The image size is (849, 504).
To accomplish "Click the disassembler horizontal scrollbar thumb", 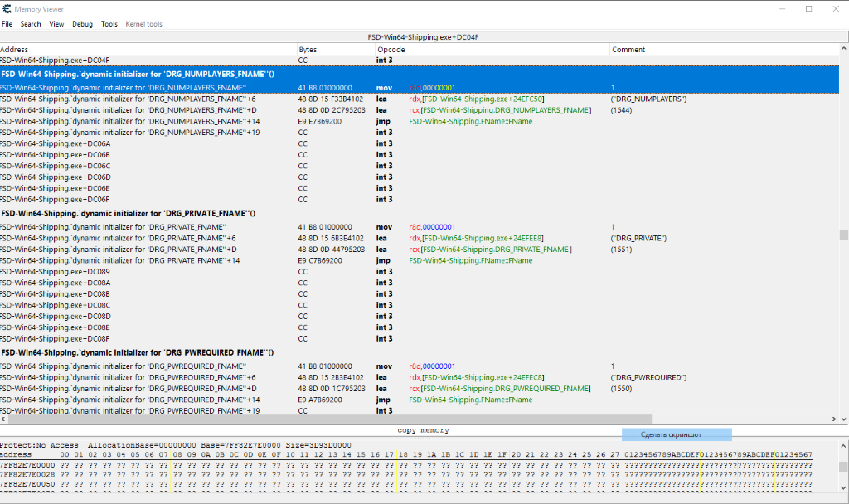I will click(332, 419).
